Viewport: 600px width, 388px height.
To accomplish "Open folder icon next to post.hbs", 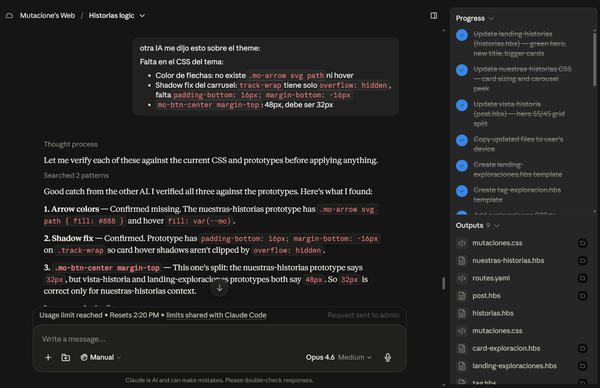I will tap(582, 296).
